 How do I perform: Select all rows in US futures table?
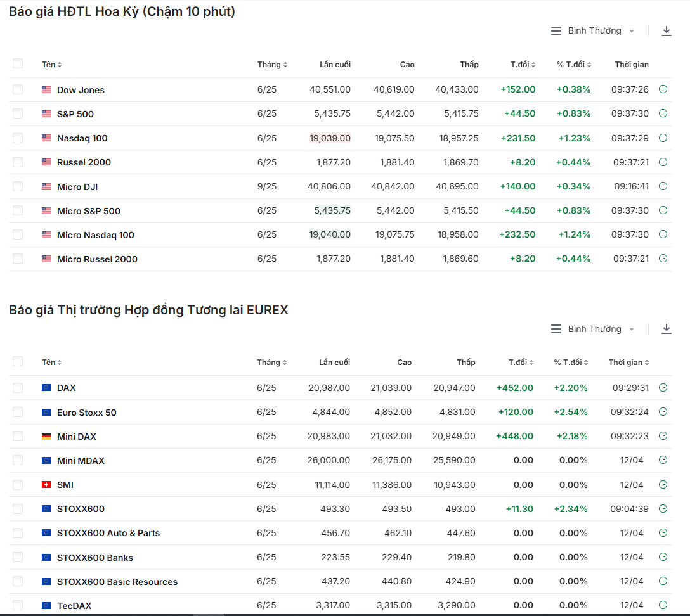18,64
